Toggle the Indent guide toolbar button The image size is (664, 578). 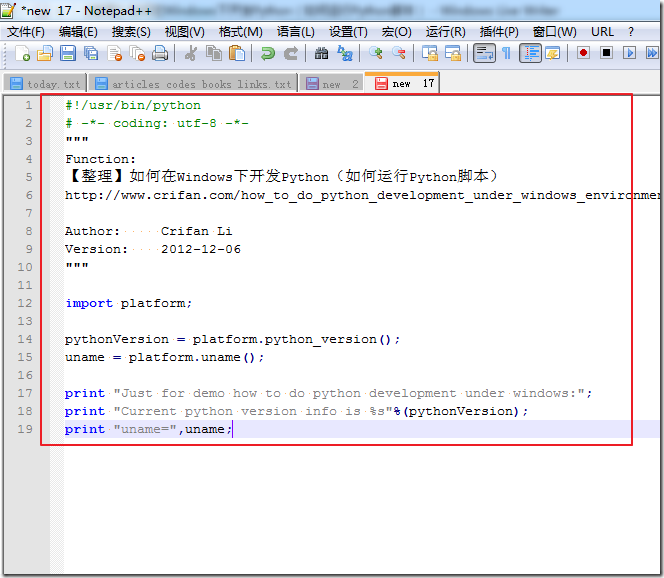coord(530,54)
